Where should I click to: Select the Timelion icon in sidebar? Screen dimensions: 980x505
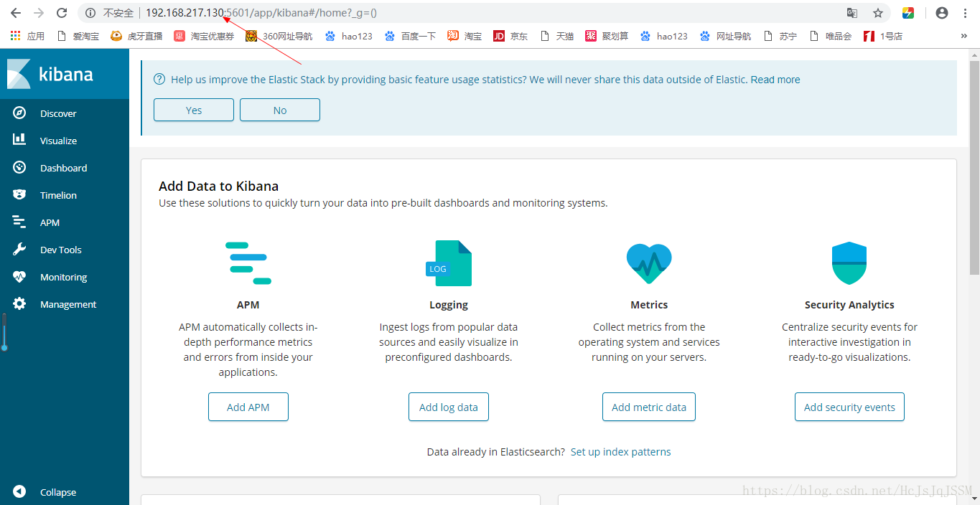(19, 195)
